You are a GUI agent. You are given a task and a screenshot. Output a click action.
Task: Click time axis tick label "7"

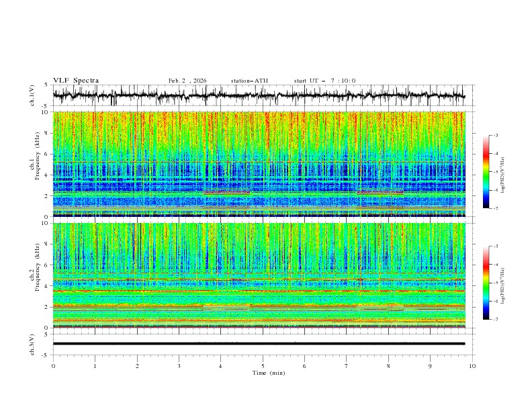[346, 366]
